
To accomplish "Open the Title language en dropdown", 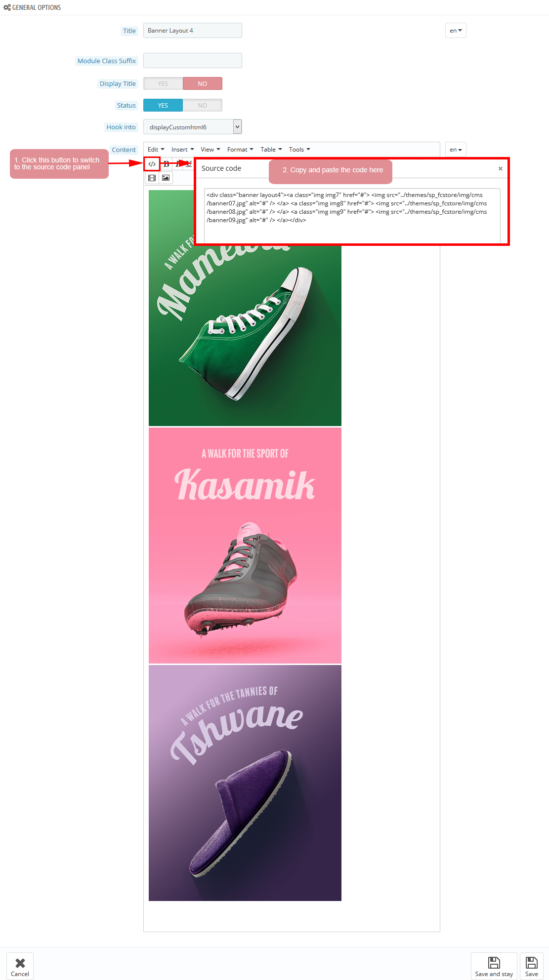I will click(x=456, y=31).
